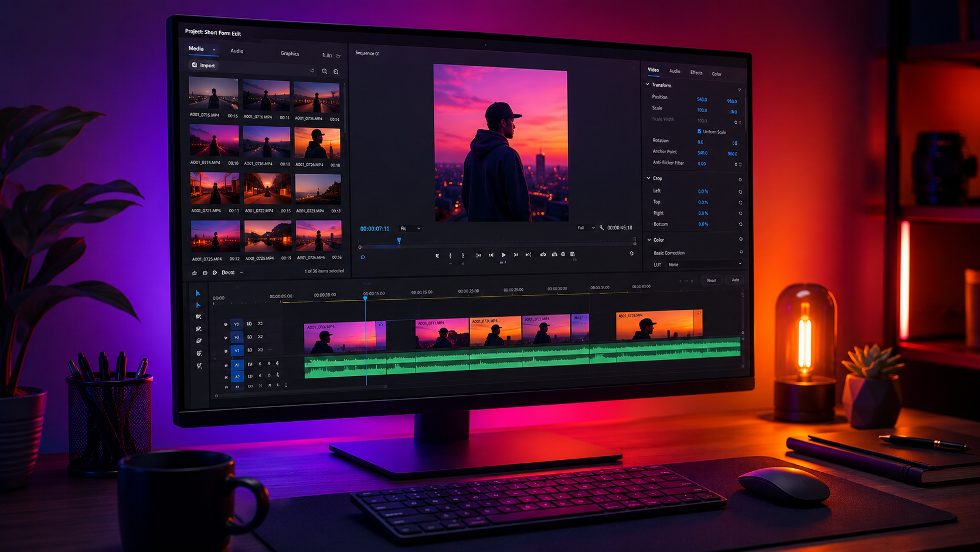Screen dimensions: 980x552
Task: Click the loop icon at right of transport
Action: pos(632,253)
